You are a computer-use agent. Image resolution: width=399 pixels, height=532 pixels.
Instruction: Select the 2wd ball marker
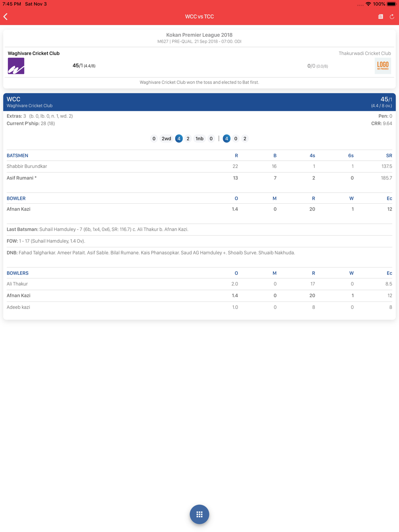coord(166,138)
